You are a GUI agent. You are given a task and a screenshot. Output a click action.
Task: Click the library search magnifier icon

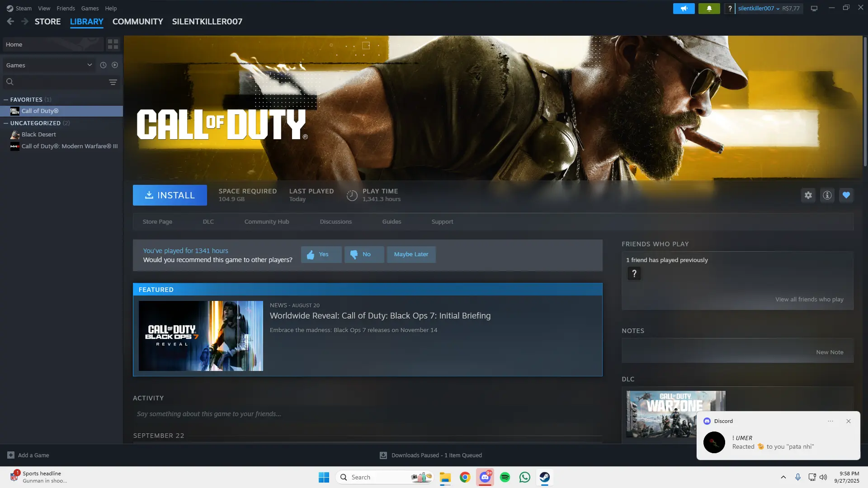[10, 82]
